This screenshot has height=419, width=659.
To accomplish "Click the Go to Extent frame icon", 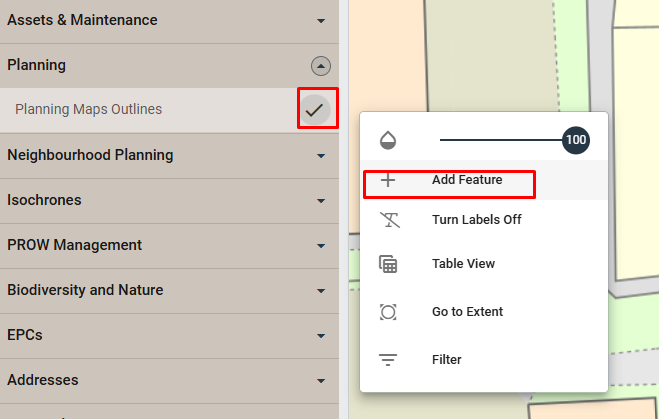I will pyautogui.click(x=388, y=312).
